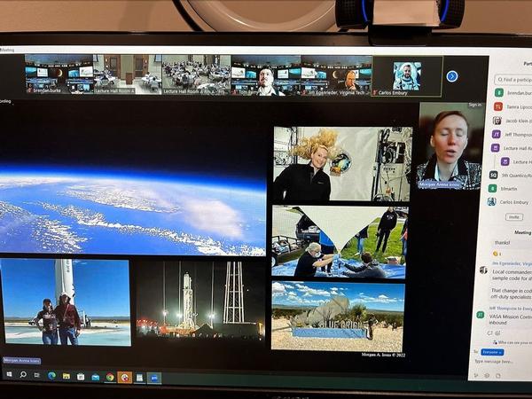This screenshot has width=532, height=399.
Task: Click reply icon under VASA Mission message
Action: point(490,332)
